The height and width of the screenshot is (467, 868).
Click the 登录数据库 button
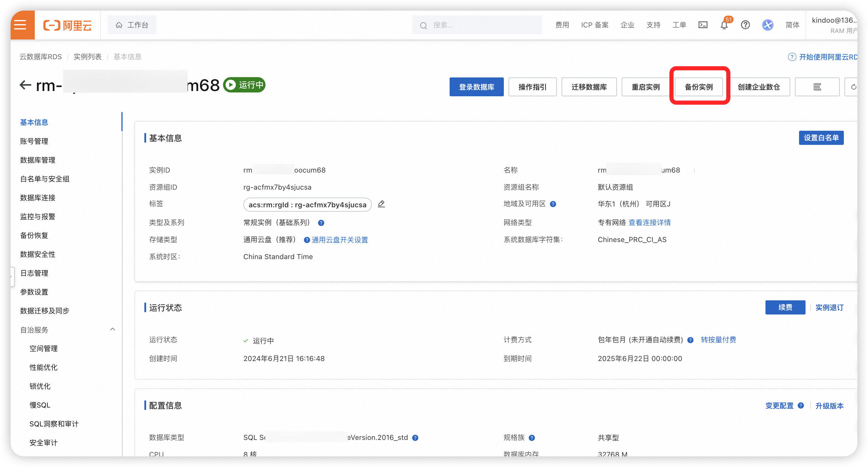click(476, 87)
